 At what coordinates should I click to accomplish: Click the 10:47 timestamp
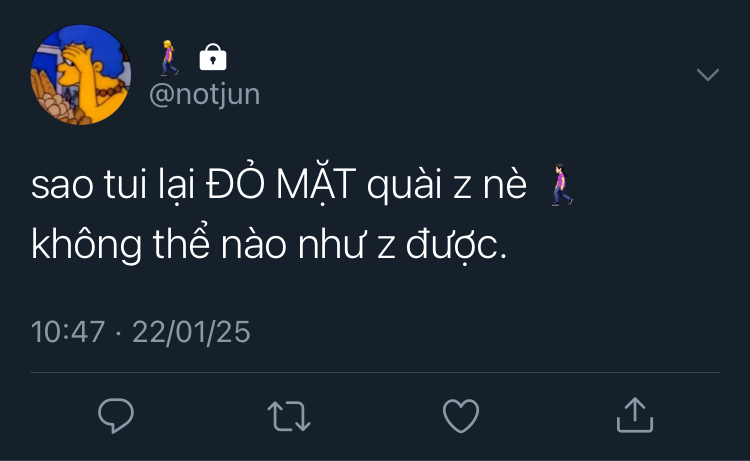67,331
